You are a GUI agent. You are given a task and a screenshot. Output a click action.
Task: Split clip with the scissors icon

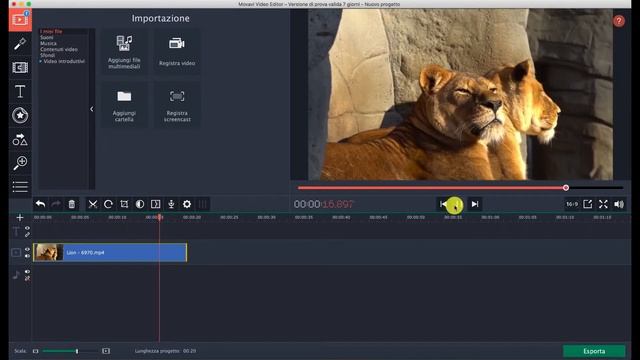[93, 204]
